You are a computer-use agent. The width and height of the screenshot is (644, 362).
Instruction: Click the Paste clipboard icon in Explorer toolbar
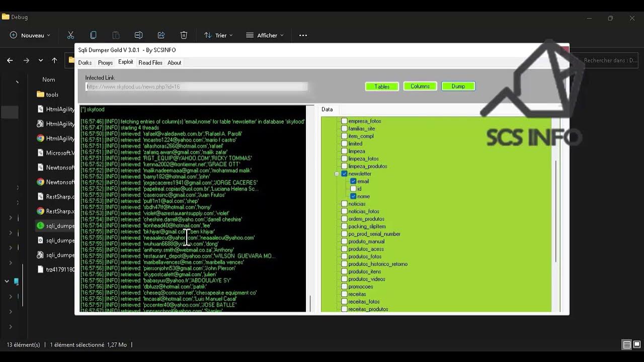pyautogui.click(x=116, y=35)
